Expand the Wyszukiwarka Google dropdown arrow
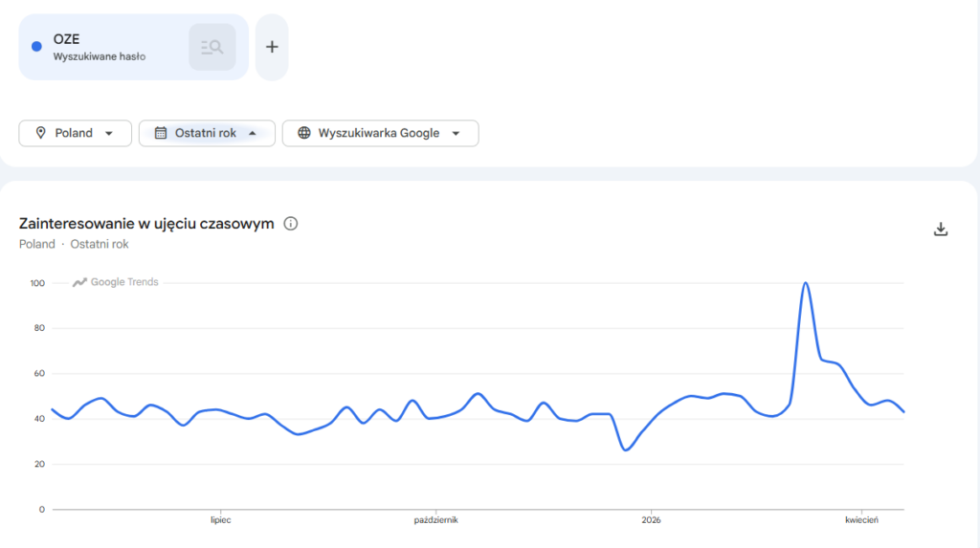The image size is (980, 548). 456,133
